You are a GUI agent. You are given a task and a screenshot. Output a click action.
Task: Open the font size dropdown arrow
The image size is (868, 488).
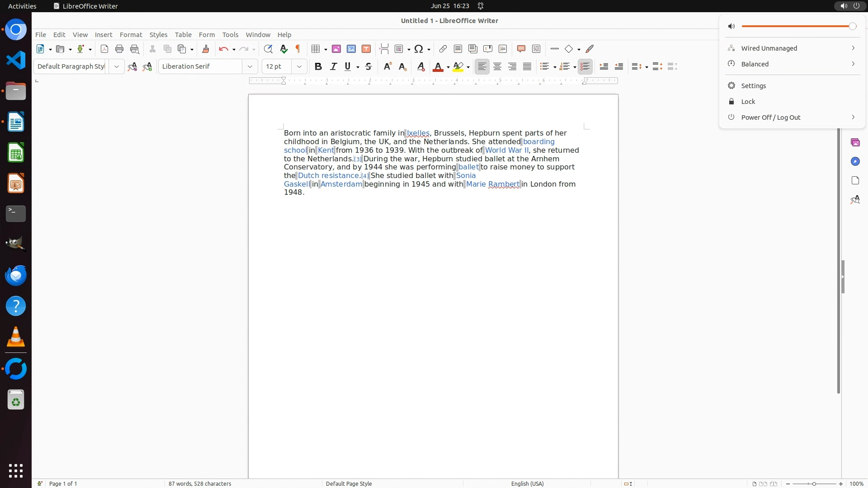[x=299, y=66]
